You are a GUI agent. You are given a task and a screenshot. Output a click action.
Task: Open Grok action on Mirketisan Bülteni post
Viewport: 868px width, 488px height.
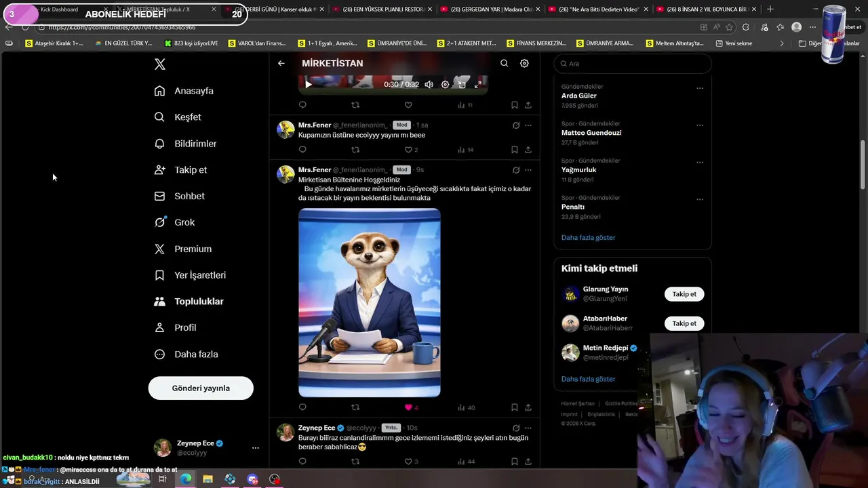[x=516, y=170]
